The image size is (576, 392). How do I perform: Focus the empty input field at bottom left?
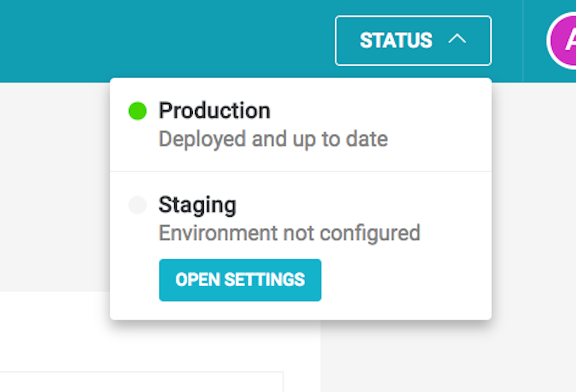click(x=141, y=382)
